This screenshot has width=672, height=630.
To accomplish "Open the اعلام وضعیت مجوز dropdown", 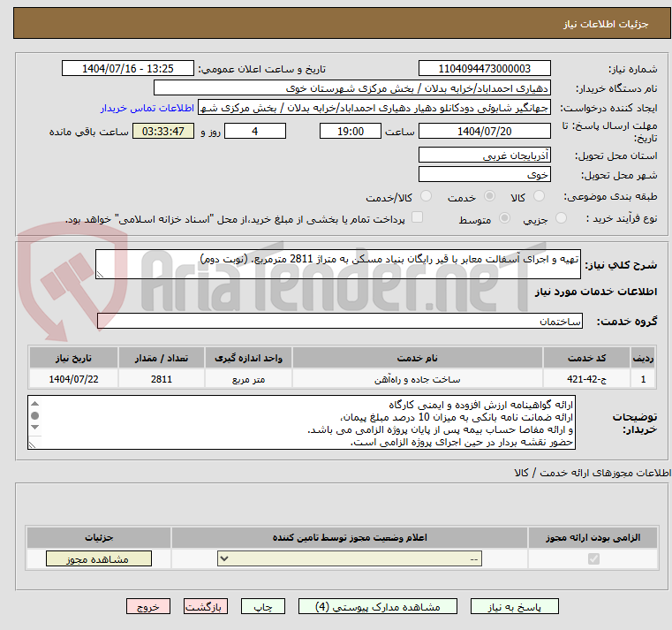I will tap(350, 558).
